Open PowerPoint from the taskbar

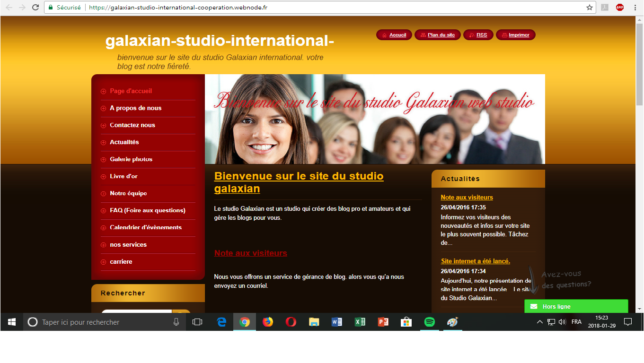tap(383, 322)
